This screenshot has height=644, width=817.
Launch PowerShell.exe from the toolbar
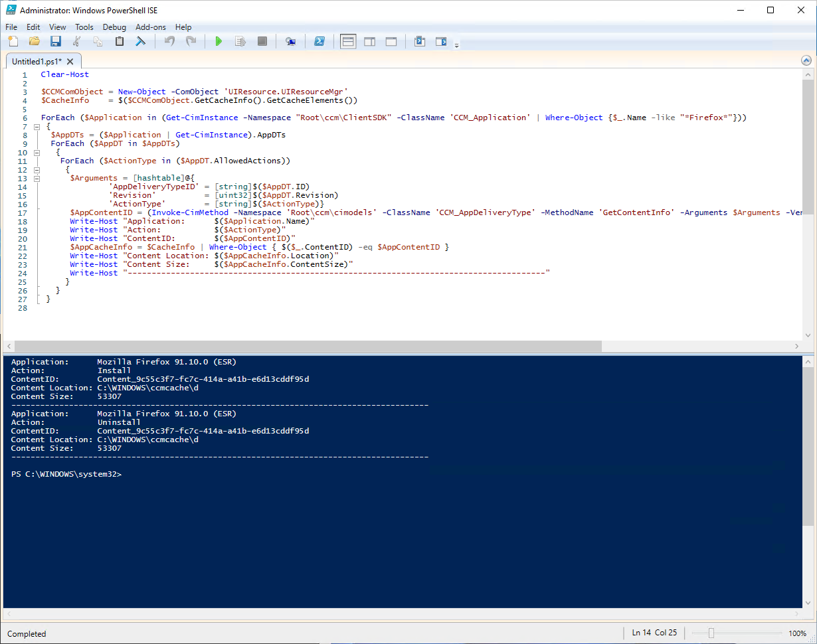[x=319, y=41]
